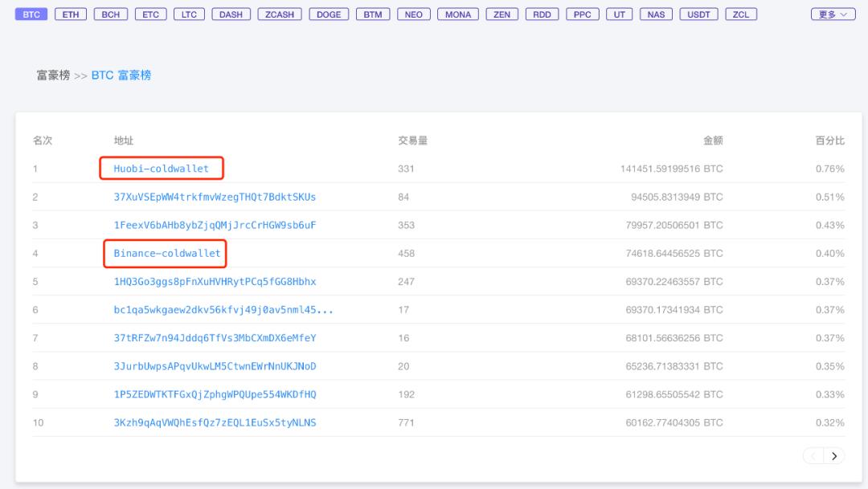868x489 pixels.
Task: Open address 3Kzh9qAqVWQhEsfQz7zEQL1EuSx5tyNLNS
Action: [x=215, y=422]
